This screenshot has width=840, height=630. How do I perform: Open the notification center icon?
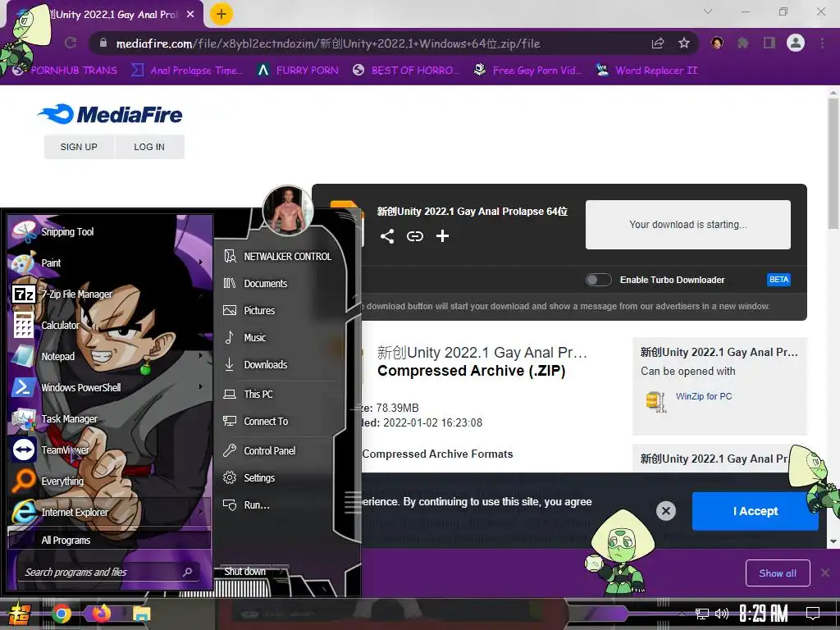click(813, 613)
